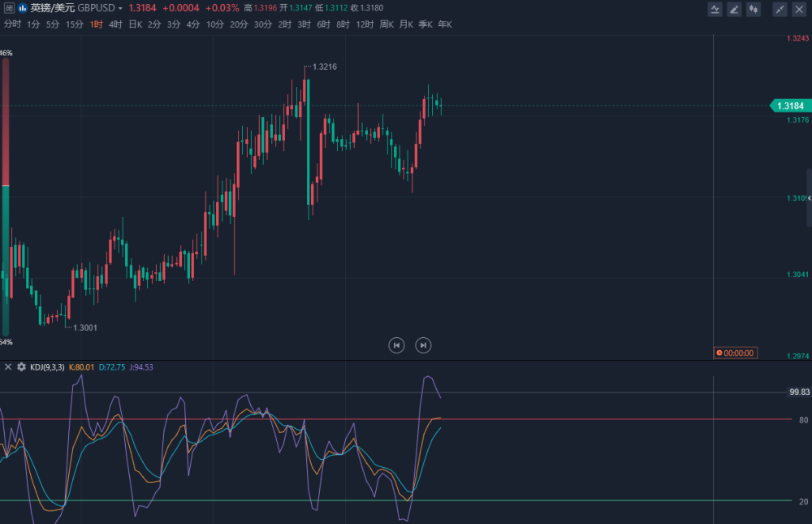Click the +0.0004 price change value
812x524 pixels.
181,8
